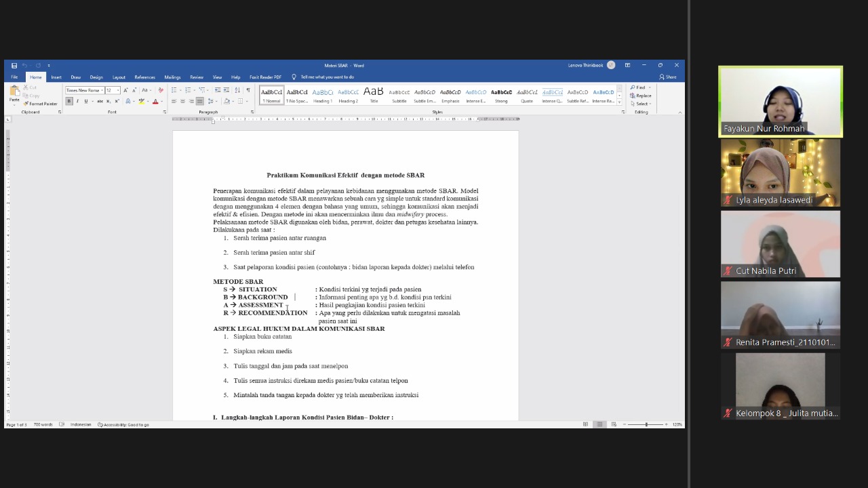Click the Accessibility: Good to go status
The image size is (868, 488).
pos(123,424)
